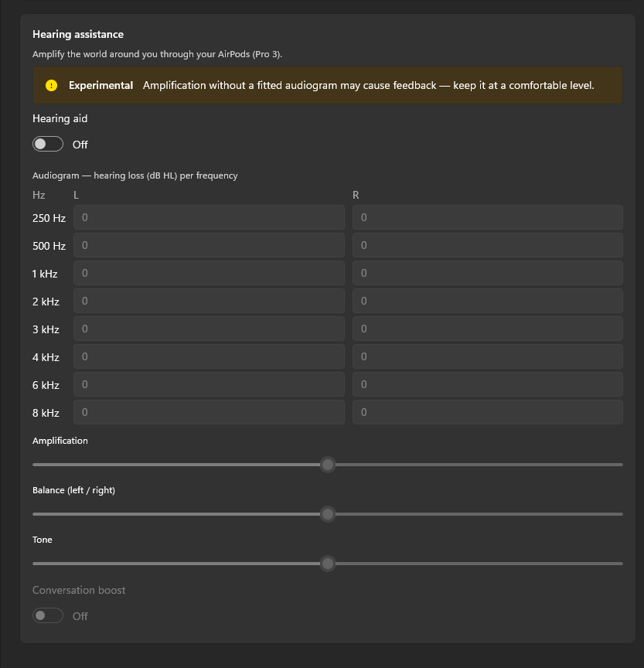Click the '8 kHz' row label
The image size is (644, 668).
(x=46, y=413)
